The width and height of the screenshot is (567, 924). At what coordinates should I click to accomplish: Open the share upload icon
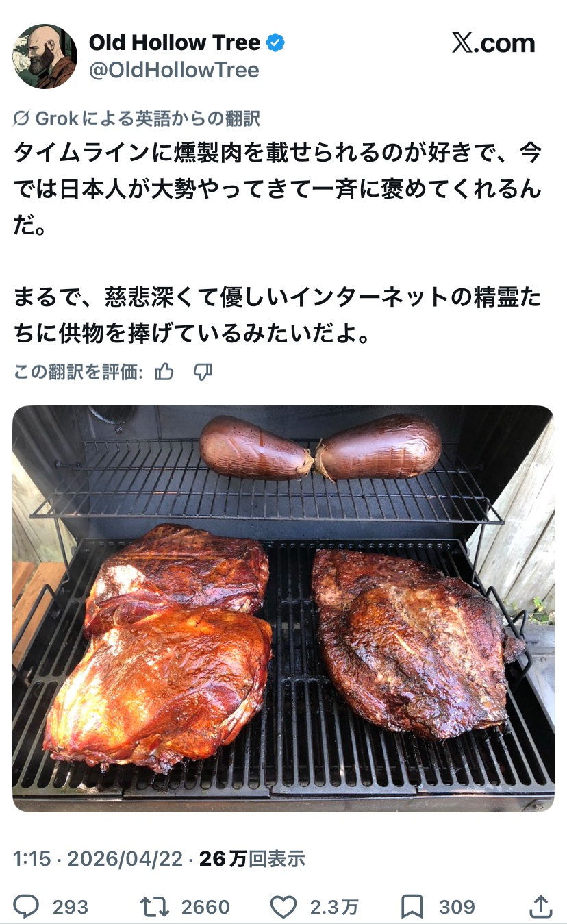(541, 906)
